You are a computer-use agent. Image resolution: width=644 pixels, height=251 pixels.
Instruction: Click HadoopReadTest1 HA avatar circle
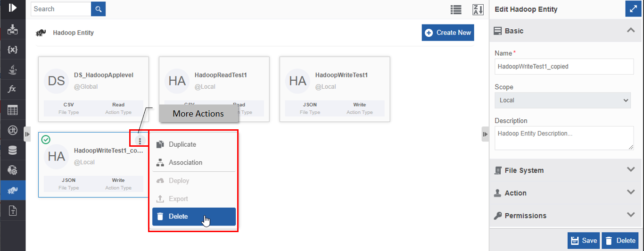coord(177,81)
